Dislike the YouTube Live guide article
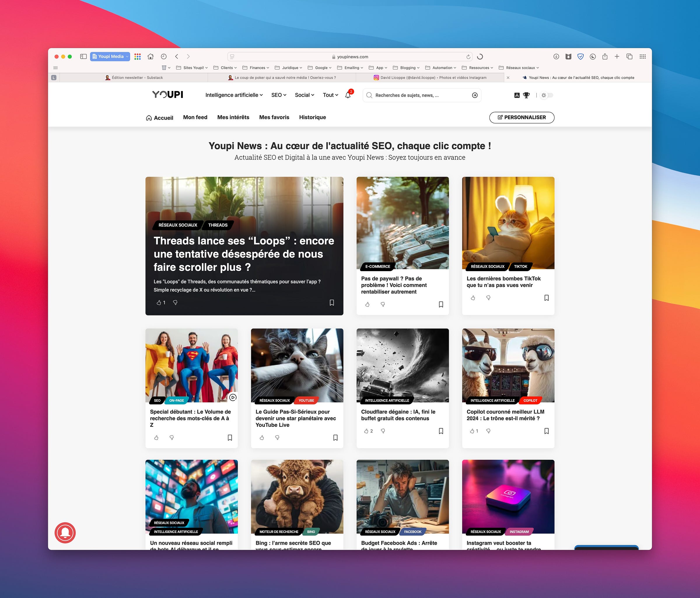The height and width of the screenshot is (598, 700). pos(277,438)
